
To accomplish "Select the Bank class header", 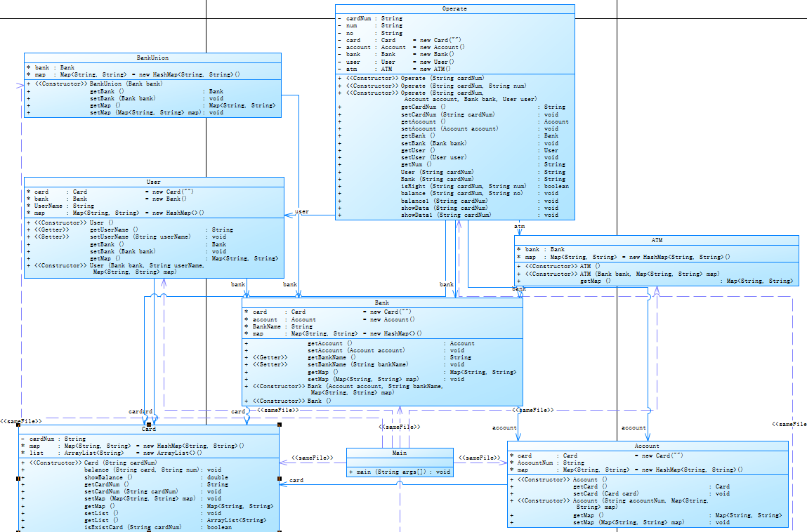I will point(382,302).
